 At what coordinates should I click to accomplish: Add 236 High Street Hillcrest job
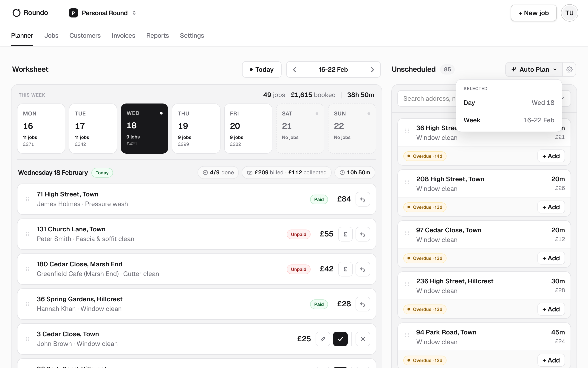coord(551,309)
